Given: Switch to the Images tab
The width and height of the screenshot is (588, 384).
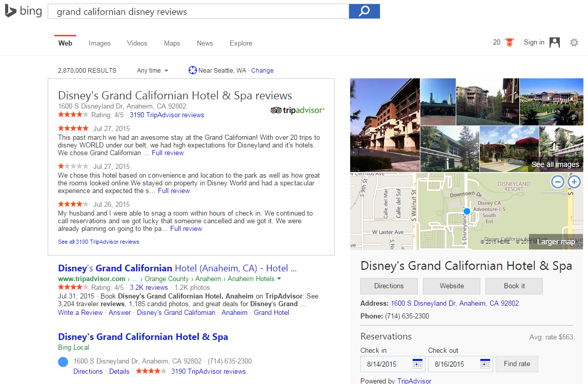Looking at the screenshot, I should (x=99, y=44).
